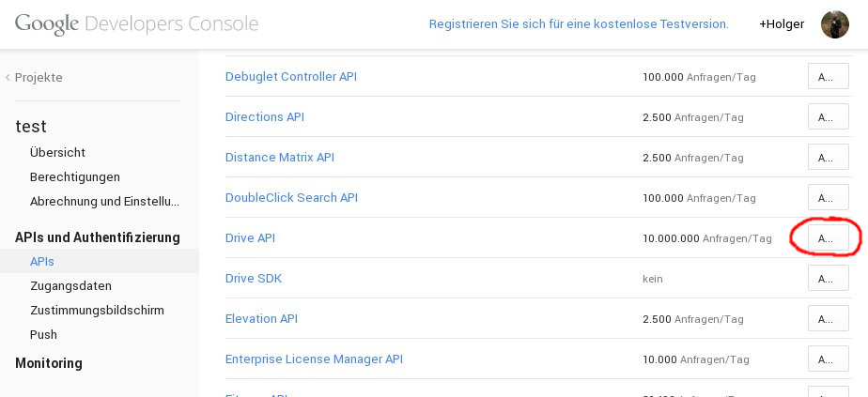The image size is (868, 397).
Task: Toggle status button for DoubleClick Search API
Action: point(829,197)
